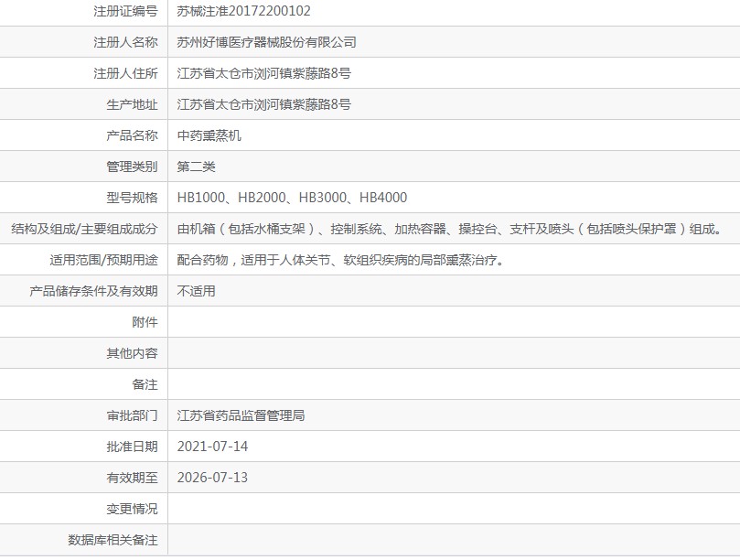Image resolution: width=740 pixels, height=560 pixels.
Task: Click the label 备注
Action: click(x=145, y=384)
